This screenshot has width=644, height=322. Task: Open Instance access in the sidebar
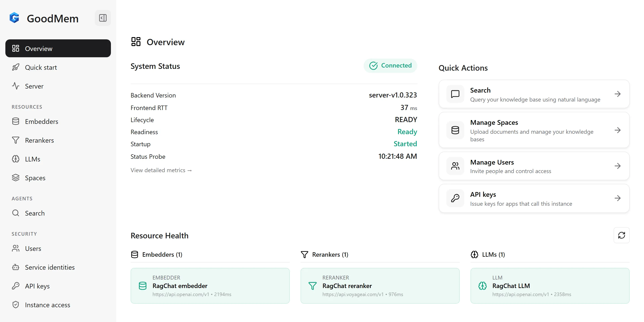[58, 305]
